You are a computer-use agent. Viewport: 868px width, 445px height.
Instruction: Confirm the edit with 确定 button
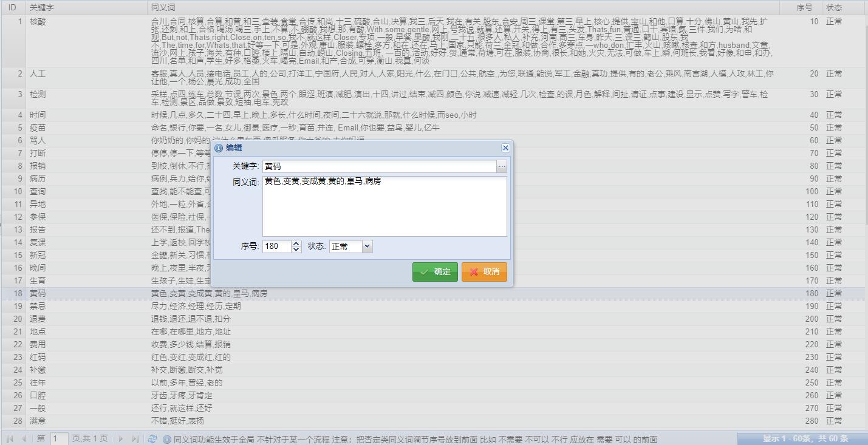pyautogui.click(x=435, y=272)
